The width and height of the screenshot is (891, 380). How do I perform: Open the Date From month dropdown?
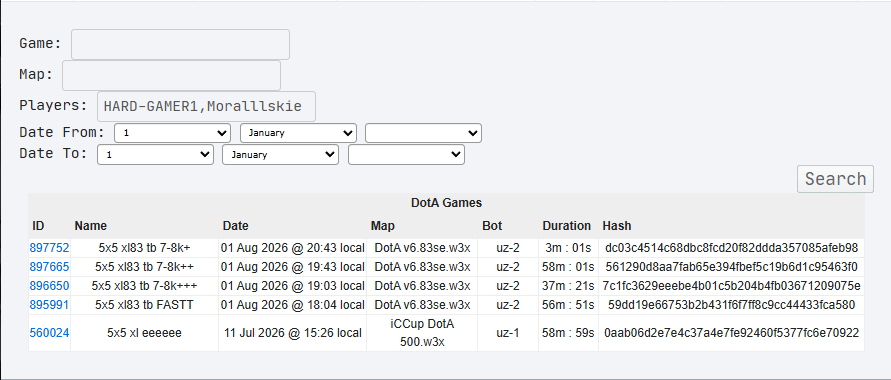coord(298,133)
